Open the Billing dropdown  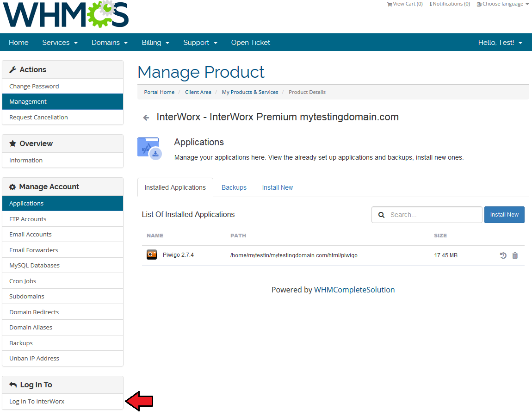point(155,43)
